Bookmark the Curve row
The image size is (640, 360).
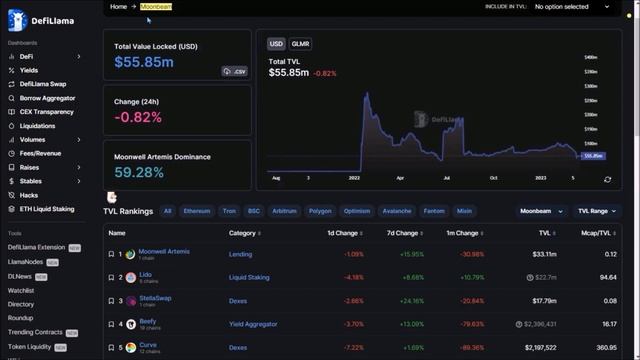111,348
